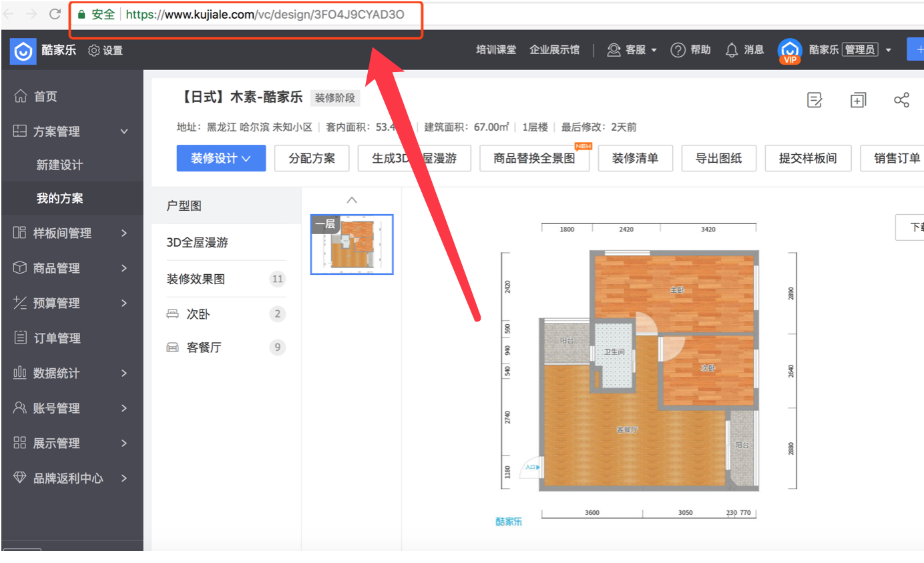Click the green lock security icon

pyautogui.click(x=81, y=15)
